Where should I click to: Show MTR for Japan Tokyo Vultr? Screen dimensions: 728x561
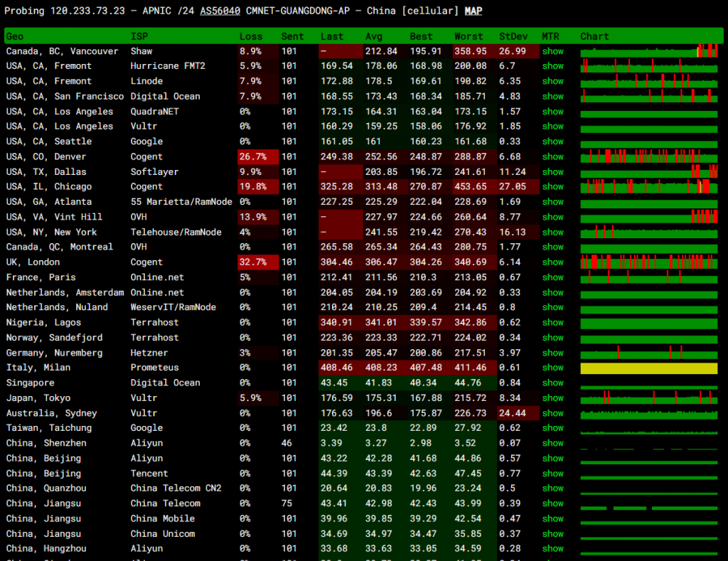point(552,398)
